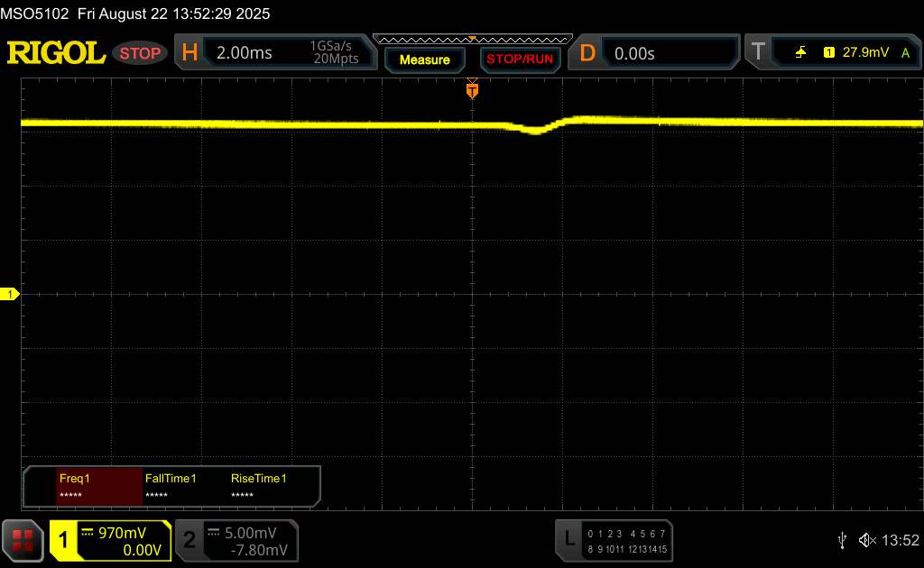Select the channel 1 ground level marker

(10, 295)
